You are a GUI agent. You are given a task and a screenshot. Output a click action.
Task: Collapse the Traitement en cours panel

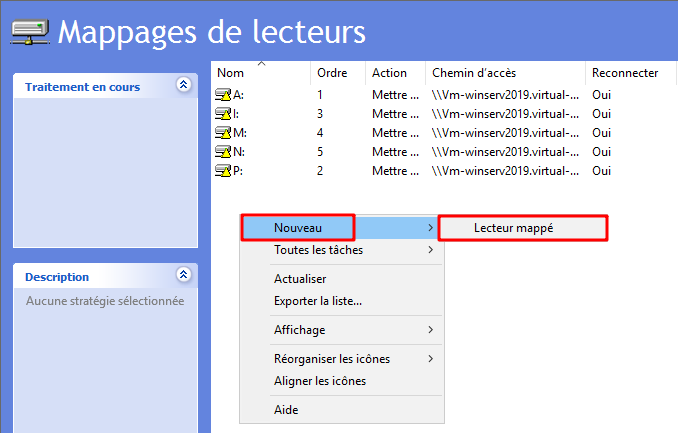tap(182, 86)
